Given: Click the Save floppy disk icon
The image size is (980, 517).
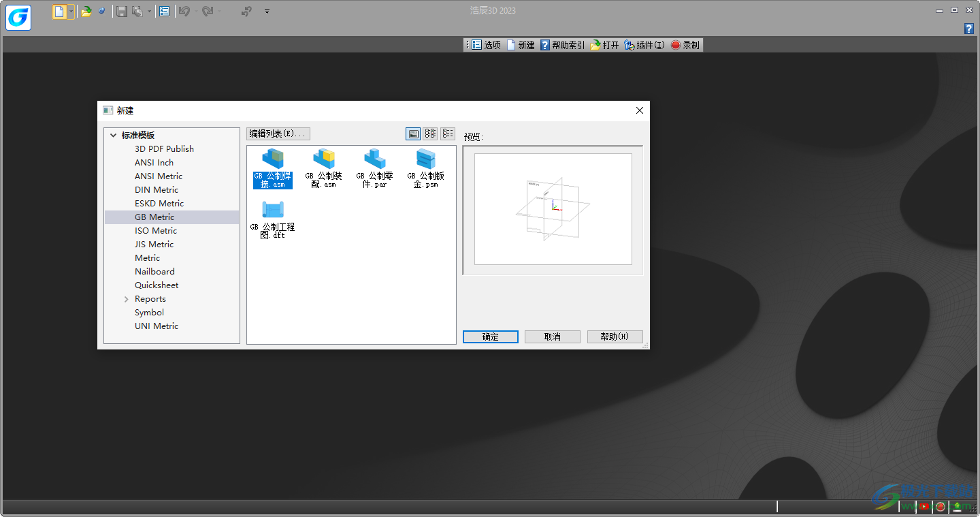Looking at the screenshot, I should pyautogui.click(x=122, y=12).
